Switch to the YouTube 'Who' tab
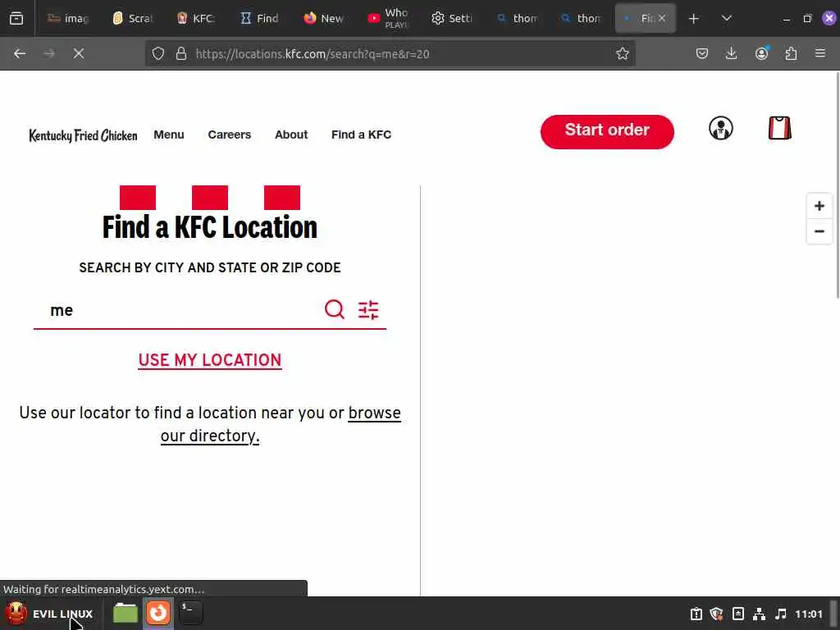 click(388, 19)
